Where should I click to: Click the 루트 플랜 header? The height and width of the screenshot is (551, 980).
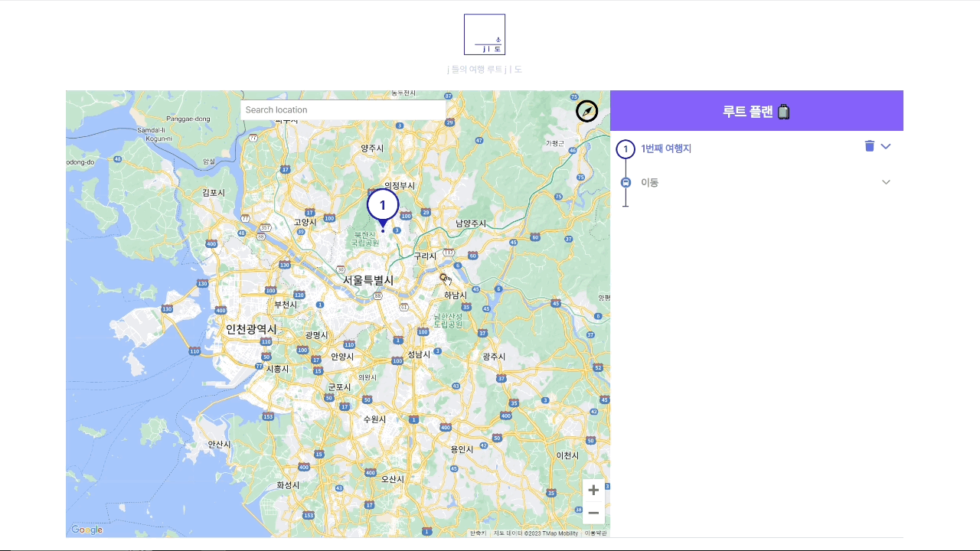click(x=747, y=112)
